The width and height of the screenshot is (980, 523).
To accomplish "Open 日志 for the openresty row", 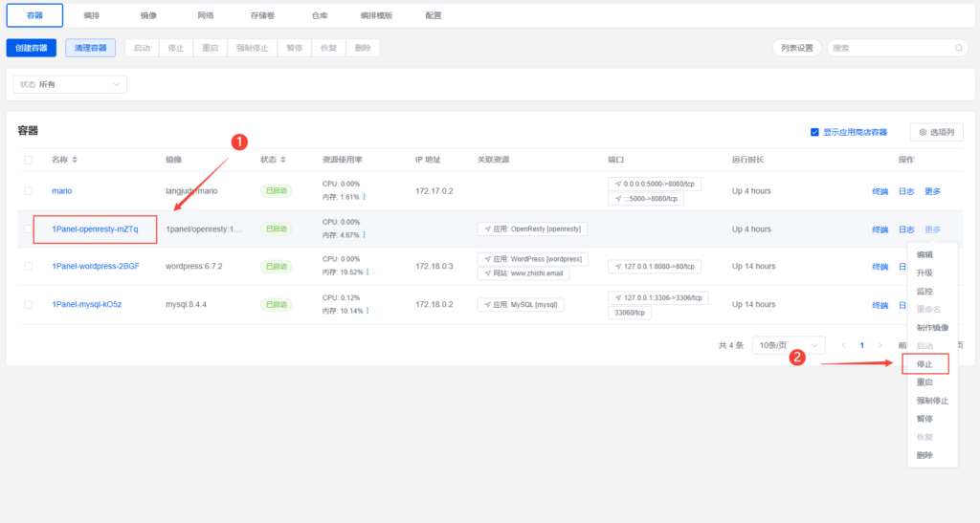I will click(906, 229).
